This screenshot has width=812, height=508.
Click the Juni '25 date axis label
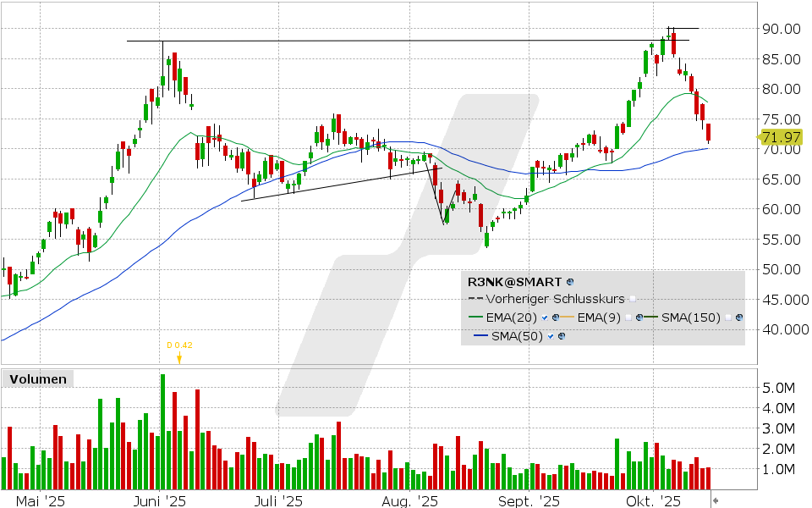[161, 500]
